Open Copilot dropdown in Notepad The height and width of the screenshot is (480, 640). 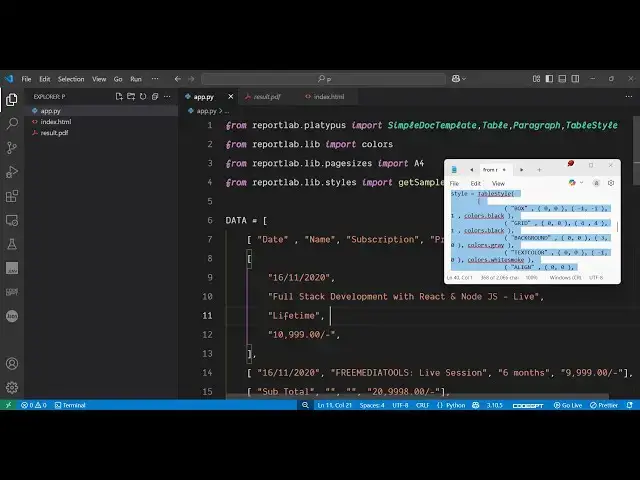point(576,183)
